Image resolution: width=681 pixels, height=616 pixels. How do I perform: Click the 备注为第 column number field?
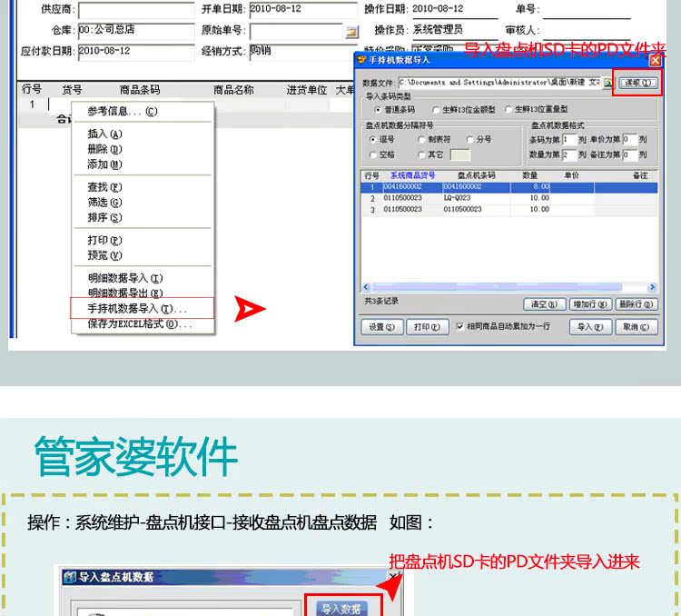point(630,154)
